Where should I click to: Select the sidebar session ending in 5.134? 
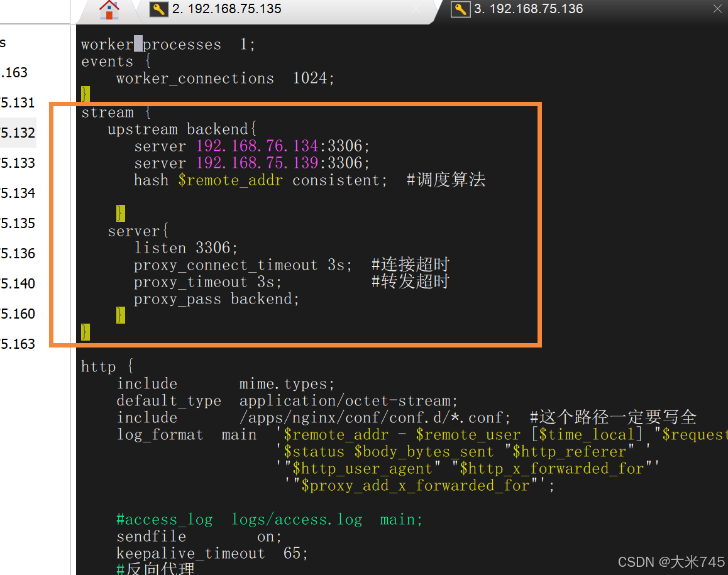coord(18,193)
